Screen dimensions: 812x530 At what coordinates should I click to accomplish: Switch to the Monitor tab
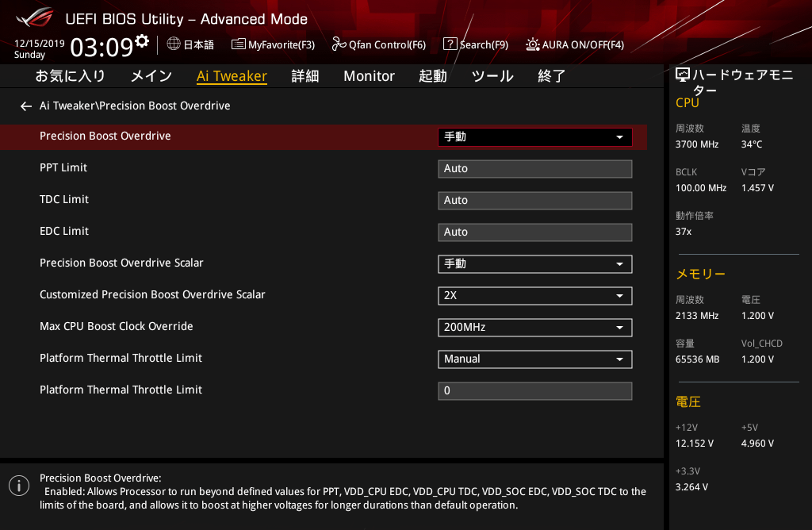pos(369,76)
